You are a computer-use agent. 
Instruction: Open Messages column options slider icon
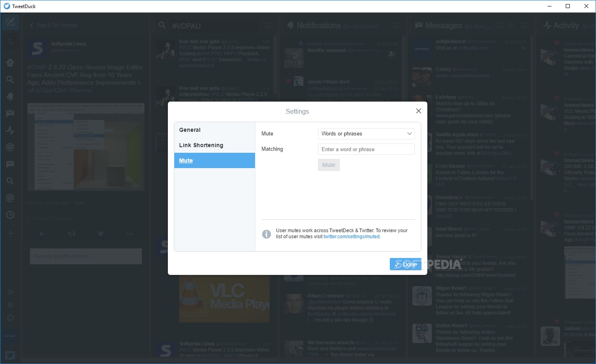point(524,25)
